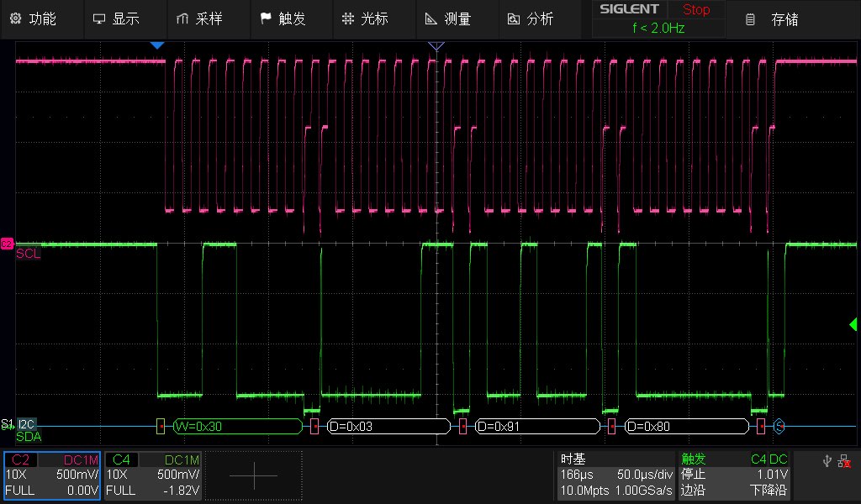Click the ACK marker after D=0x03
Image resolution: width=861 pixels, height=504 pixels.
coord(463,426)
